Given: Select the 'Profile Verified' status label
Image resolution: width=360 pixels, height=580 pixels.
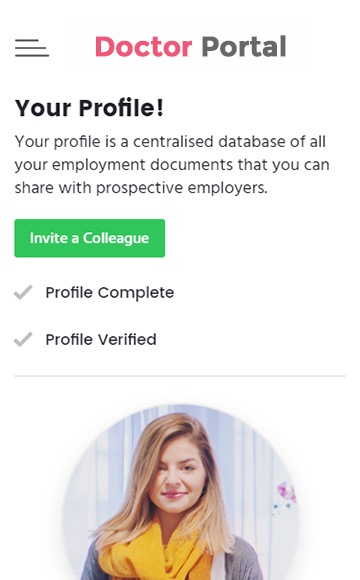Looking at the screenshot, I should (x=101, y=340).
